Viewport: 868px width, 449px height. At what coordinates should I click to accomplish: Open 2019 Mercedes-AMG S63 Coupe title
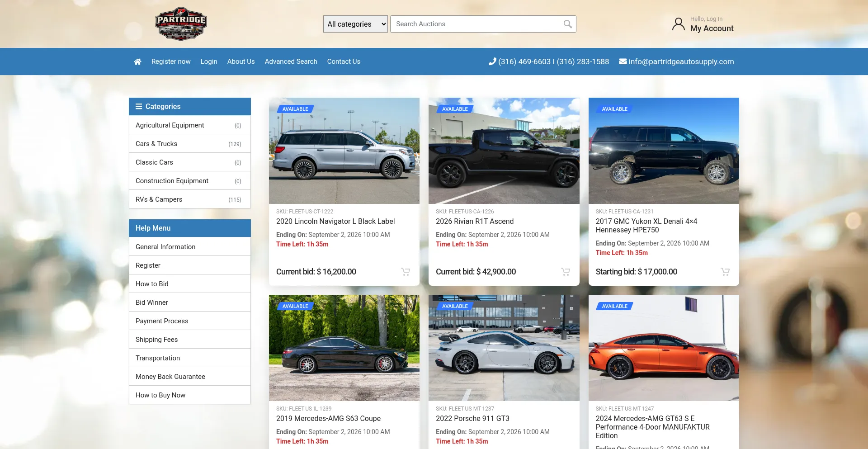coord(328,419)
